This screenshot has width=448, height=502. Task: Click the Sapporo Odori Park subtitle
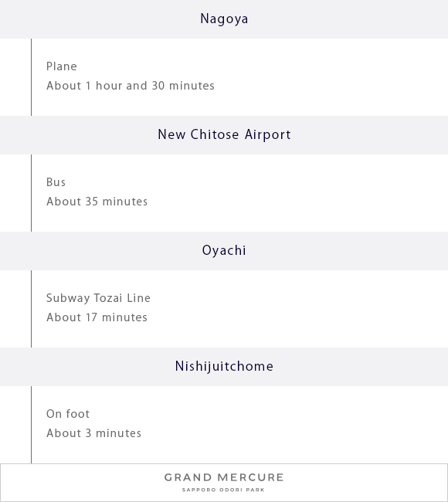pyautogui.click(x=223, y=490)
